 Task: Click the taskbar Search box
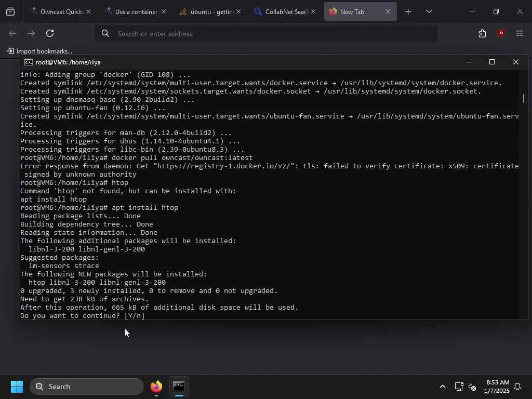[x=87, y=387]
